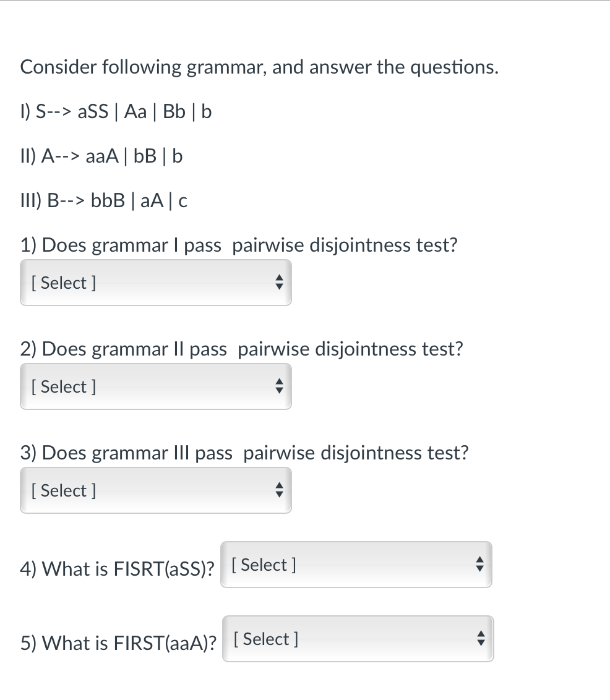This screenshot has width=610, height=700.
Task: Click the grammar rule III line
Action: pyautogui.click(x=104, y=200)
